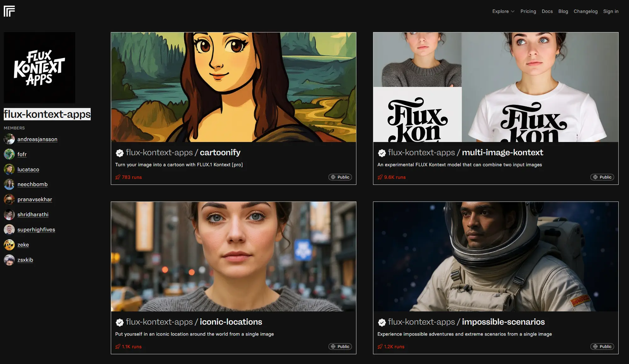This screenshot has height=364, width=629.
Task: Click Public badge on impossible-scenarios card
Action: [x=602, y=347]
